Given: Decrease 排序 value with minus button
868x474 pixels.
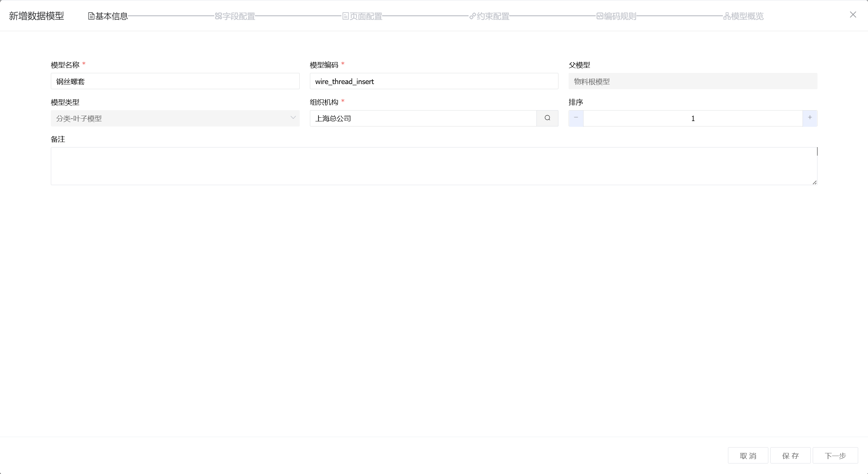Looking at the screenshot, I should 576,118.
